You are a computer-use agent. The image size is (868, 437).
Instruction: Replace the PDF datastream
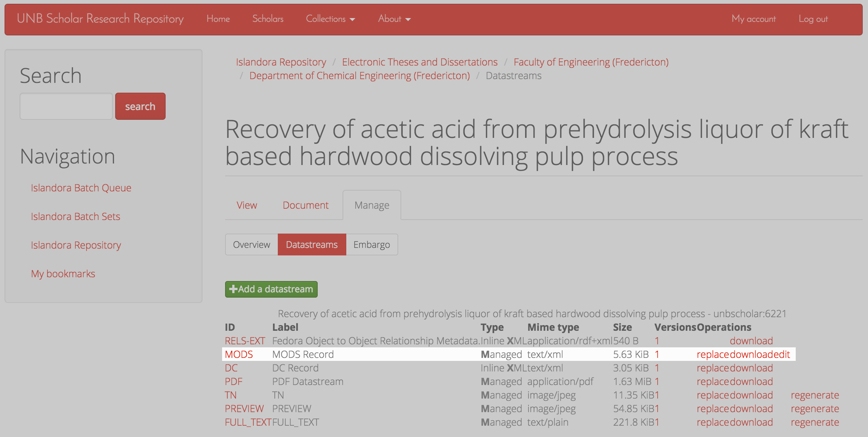(x=713, y=382)
